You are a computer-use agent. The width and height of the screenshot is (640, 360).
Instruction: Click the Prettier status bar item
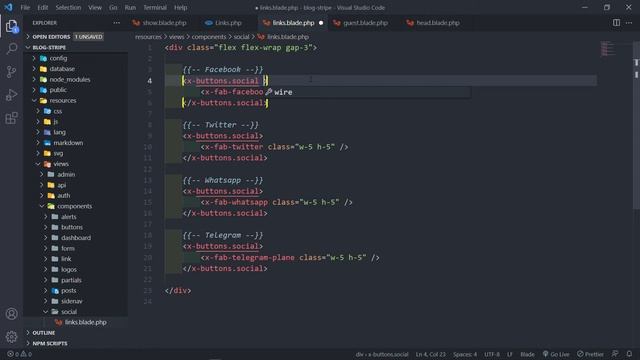click(x=590, y=354)
